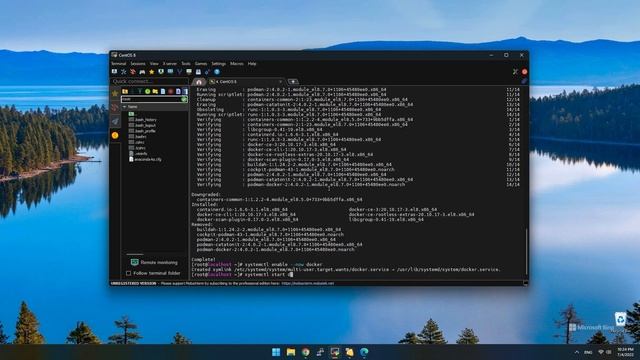Click the new file icon in SFTP toolbar
Screen dimensions: 640x360
[x=163, y=91]
